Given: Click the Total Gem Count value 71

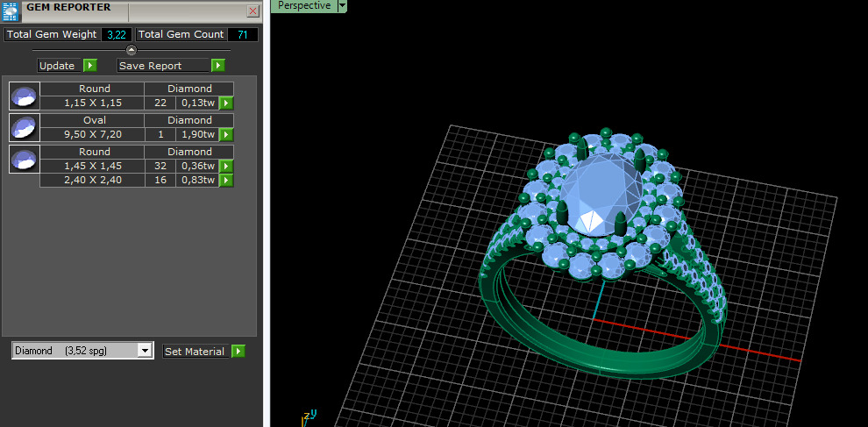Looking at the screenshot, I should (x=243, y=34).
